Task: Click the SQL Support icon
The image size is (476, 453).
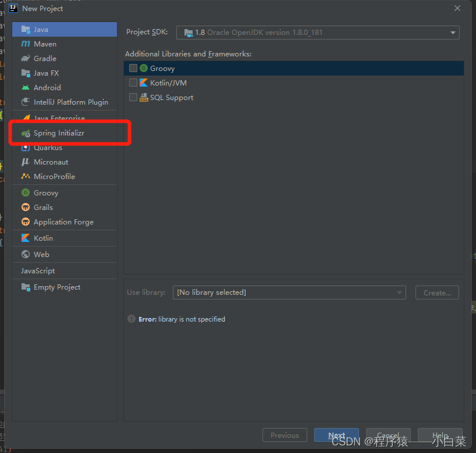Action: (x=144, y=97)
